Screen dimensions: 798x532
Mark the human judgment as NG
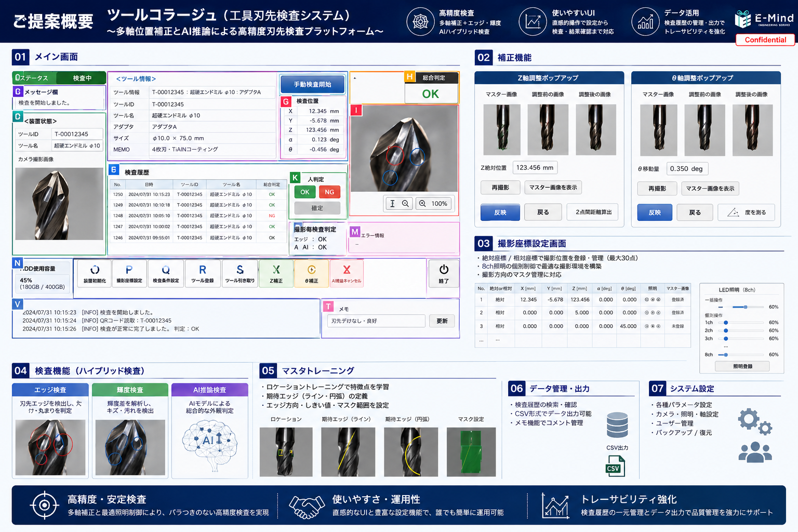pos(329,192)
